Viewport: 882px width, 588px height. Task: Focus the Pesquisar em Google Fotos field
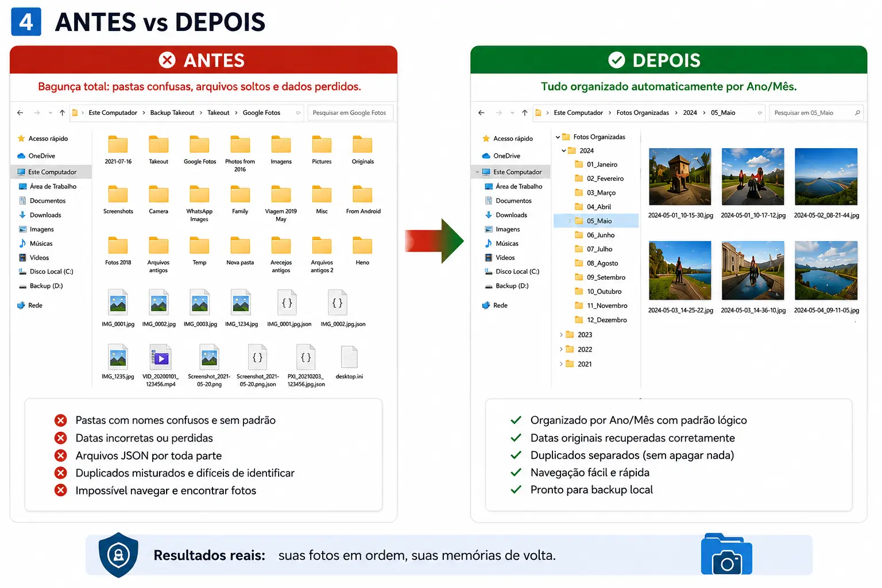350,113
